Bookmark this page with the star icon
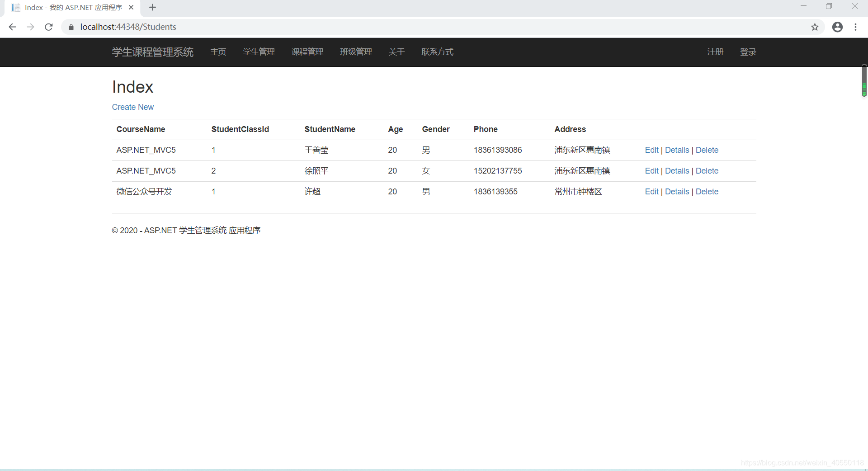The height and width of the screenshot is (471, 868). tap(815, 27)
